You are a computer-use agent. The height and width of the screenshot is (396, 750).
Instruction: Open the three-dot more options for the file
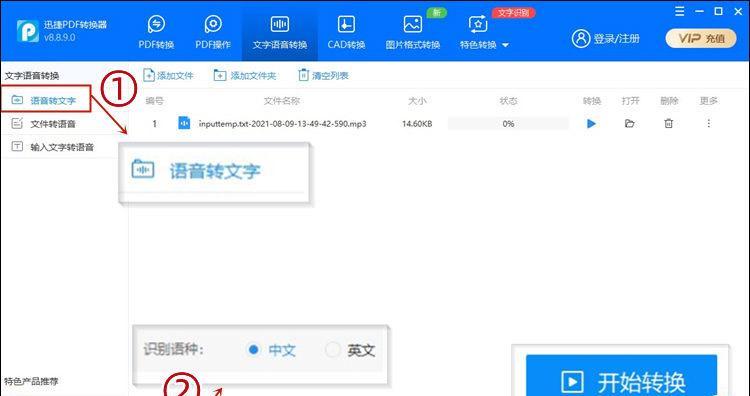pos(708,124)
